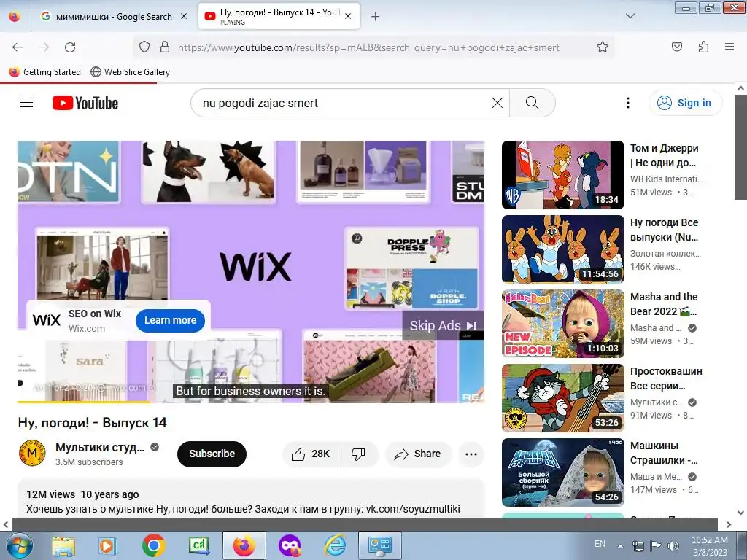The width and height of the screenshot is (747, 560).
Task: Clear the search query with X icon
Action: point(498,103)
